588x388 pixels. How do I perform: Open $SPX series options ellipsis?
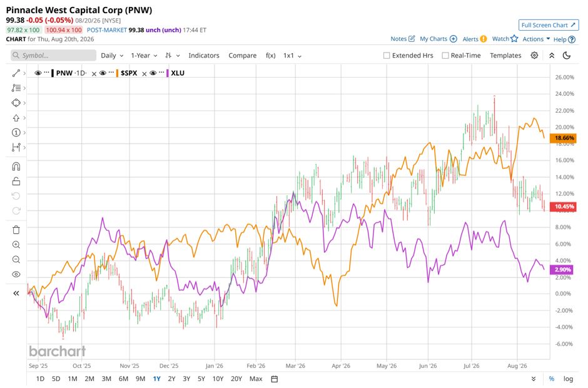click(111, 73)
